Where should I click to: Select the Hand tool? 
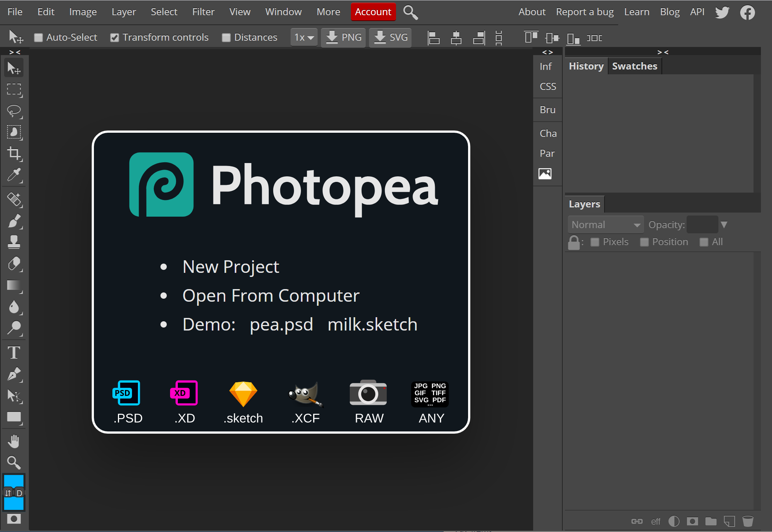point(14,441)
